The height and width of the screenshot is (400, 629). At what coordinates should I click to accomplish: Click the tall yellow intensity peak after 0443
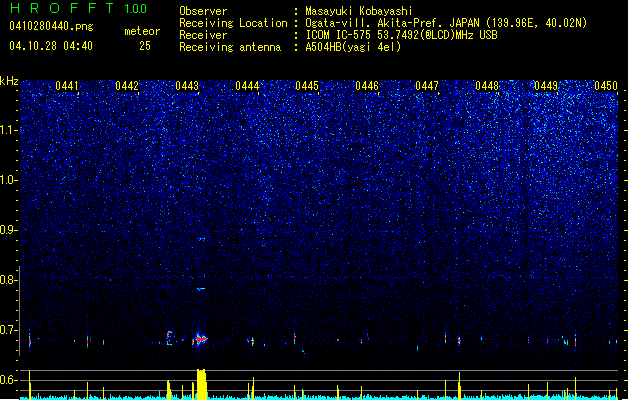[202, 384]
